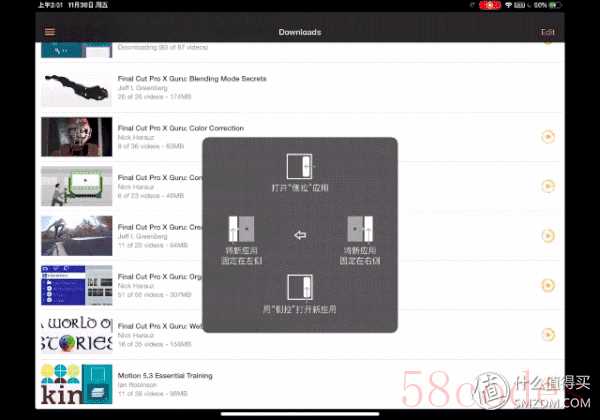Click the 174MB video count line
Viewport: 600px width, 420px height.
tap(154, 97)
